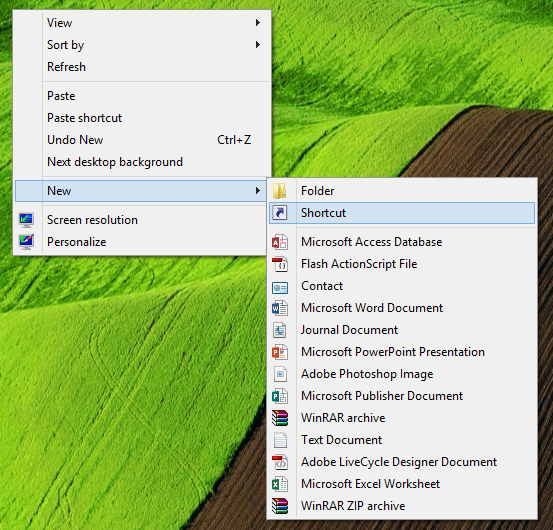Screen dimensions: 553x530
Task: Click the WinRAR archive books icon
Action: [280, 418]
